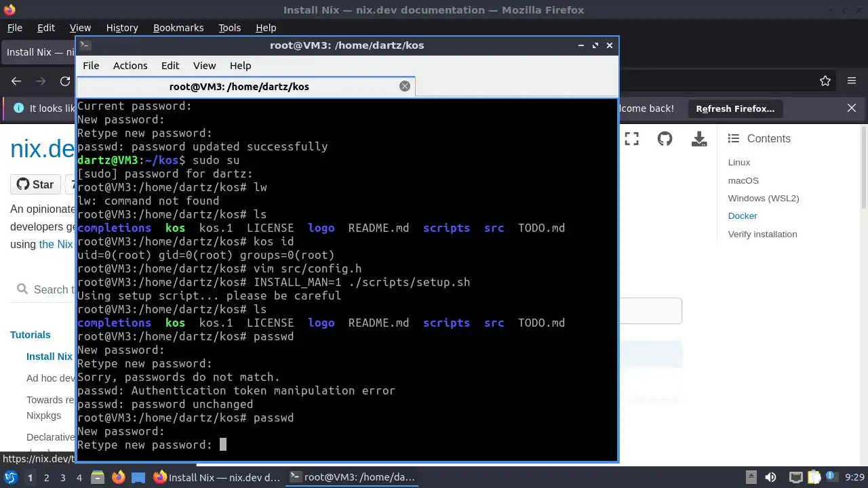Click the Tutorials heading in the sidebar
The height and width of the screenshot is (488, 868).
[x=31, y=335]
